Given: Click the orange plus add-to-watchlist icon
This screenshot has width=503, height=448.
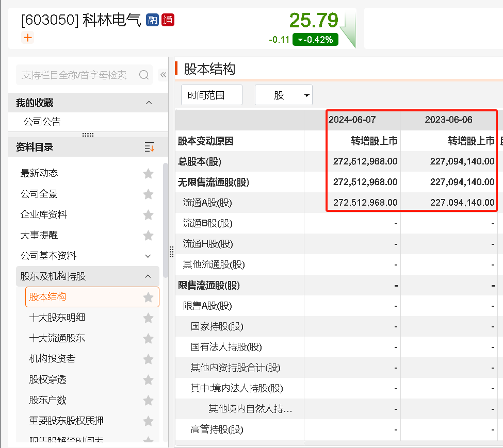Looking at the screenshot, I should tap(28, 38).
